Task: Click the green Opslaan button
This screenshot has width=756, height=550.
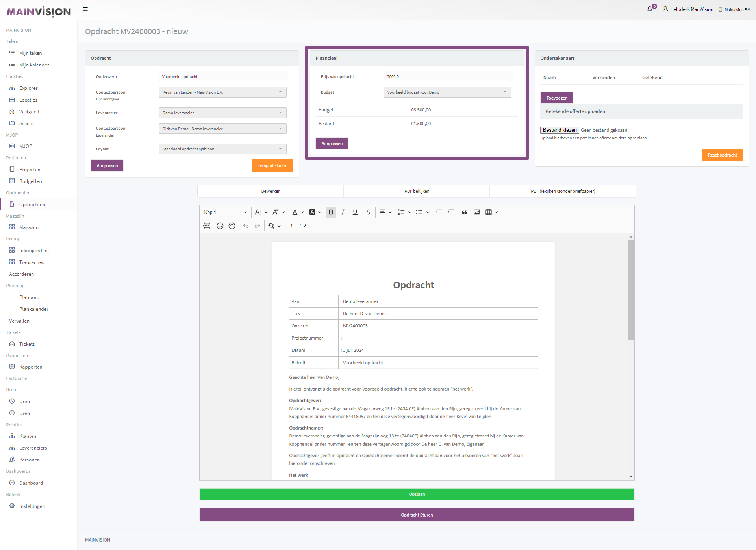Action: [417, 494]
